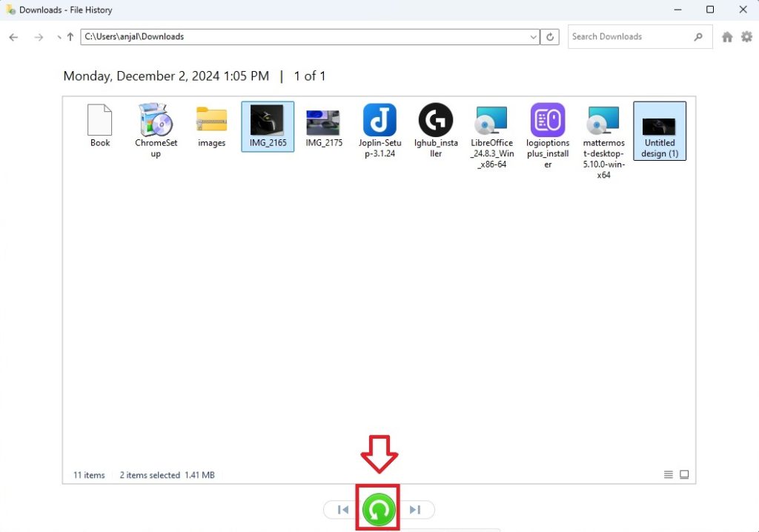Click the search magnifier icon
This screenshot has width=759, height=532.
pyautogui.click(x=698, y=37)
